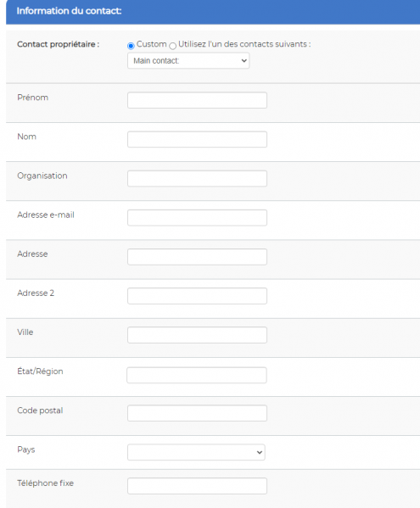Click the Adresse e-mail label
Image resolution: width=420 pixels, height=508 pixels.
pyautogui.click(x=46, y=215)
